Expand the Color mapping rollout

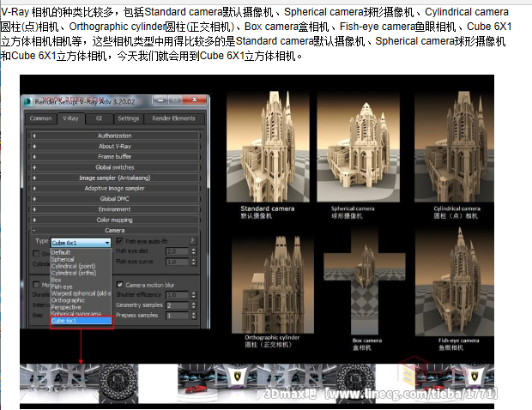(x=115, y=220)
